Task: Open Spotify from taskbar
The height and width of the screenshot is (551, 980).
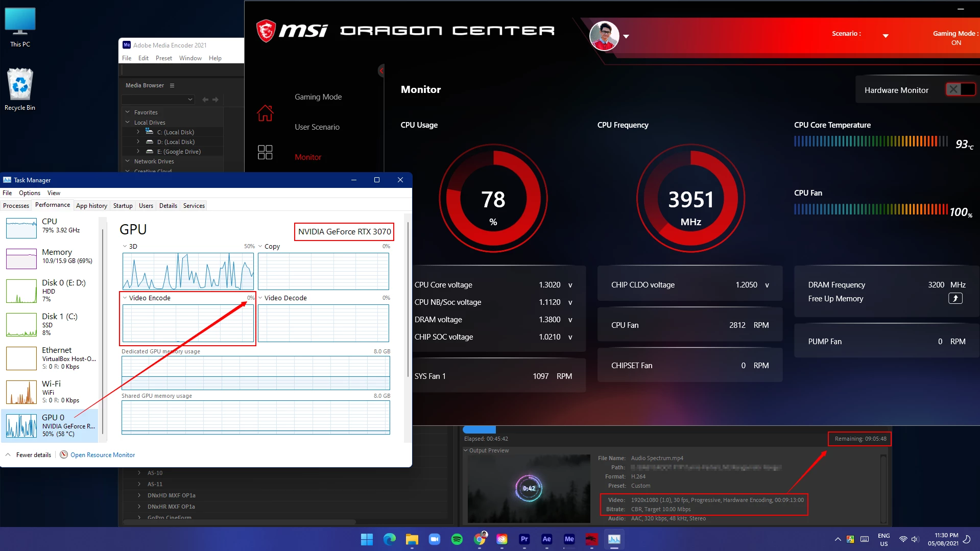Action: click(457, 539)
